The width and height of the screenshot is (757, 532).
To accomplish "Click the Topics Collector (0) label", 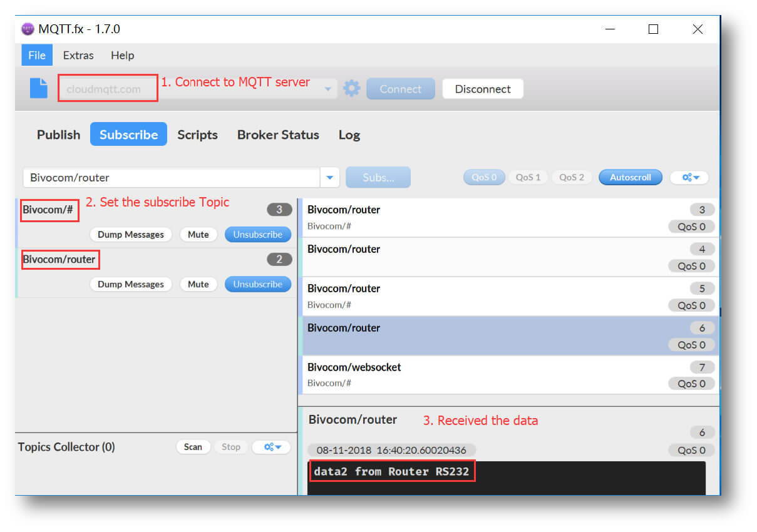I will (x=66, y=447).
